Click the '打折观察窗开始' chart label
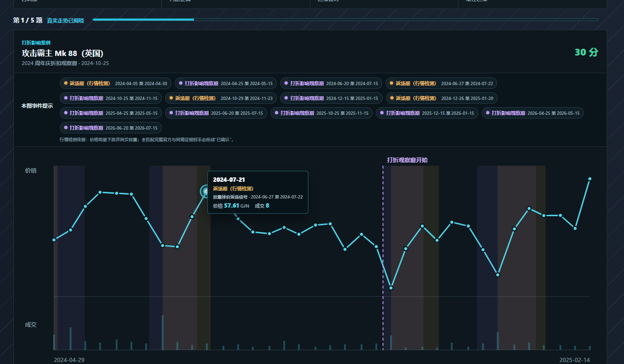The image size is (624, 364). point(408,160)
